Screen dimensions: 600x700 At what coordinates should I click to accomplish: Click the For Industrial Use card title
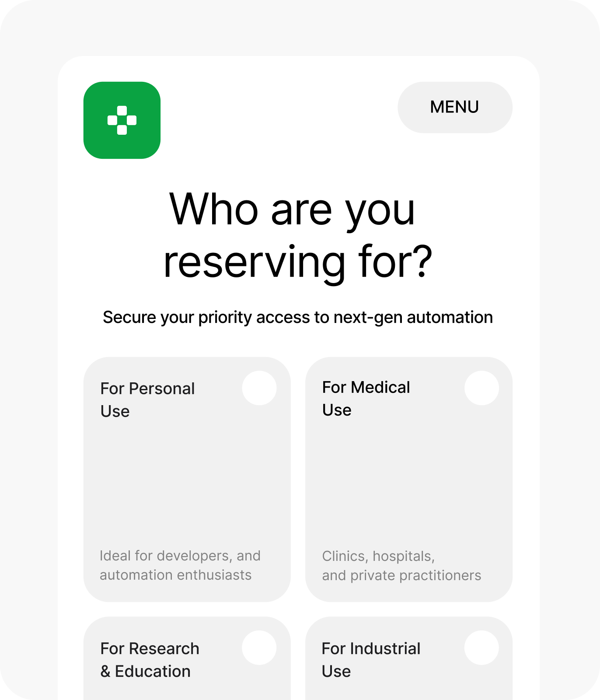click(371, 660)
